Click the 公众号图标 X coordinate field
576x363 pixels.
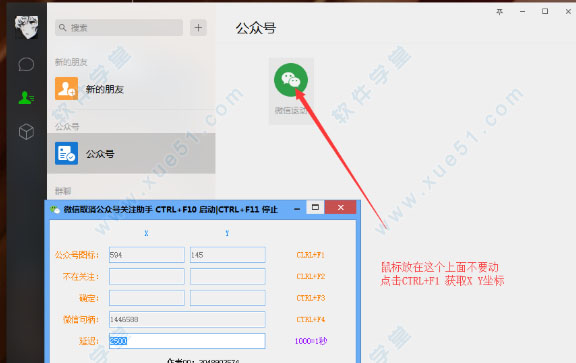tap(147, 255)
